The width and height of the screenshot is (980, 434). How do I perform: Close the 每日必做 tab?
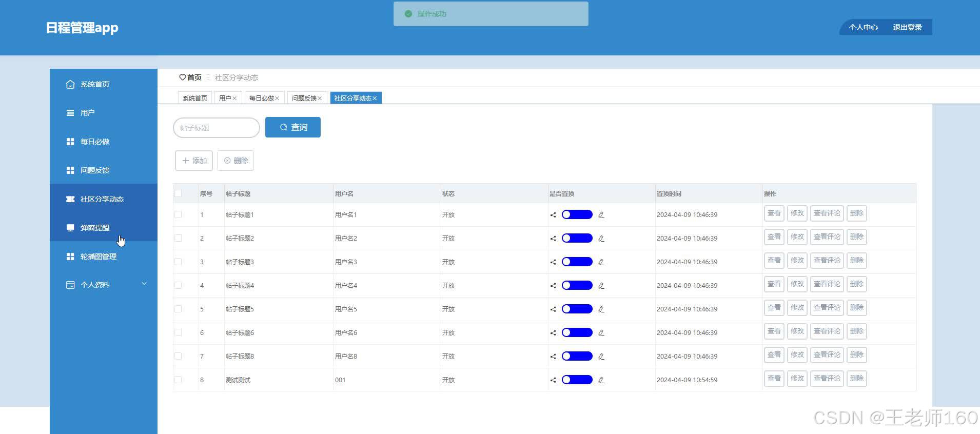click(277, 98)
